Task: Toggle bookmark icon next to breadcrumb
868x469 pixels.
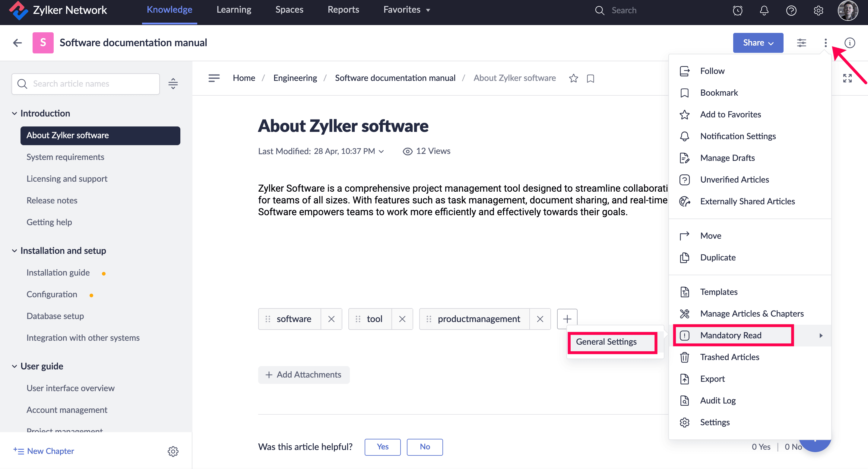Action: point(590,78)
